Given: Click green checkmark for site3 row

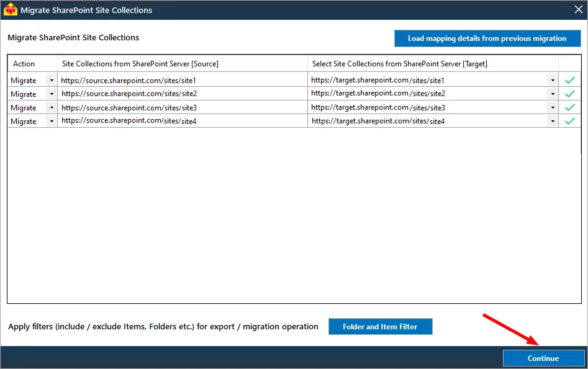Looking at the screenshot, I should coord(569,107).
